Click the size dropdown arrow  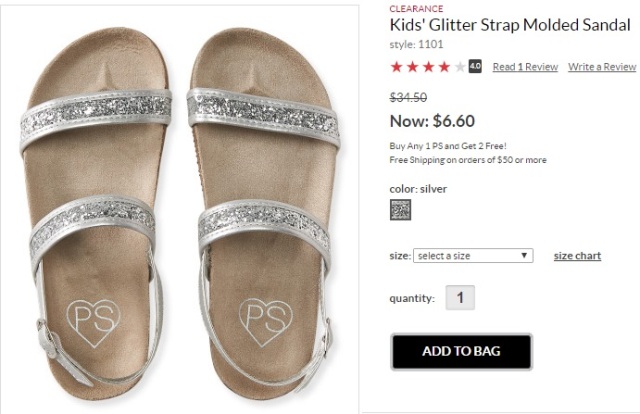(x=524, y=256)
